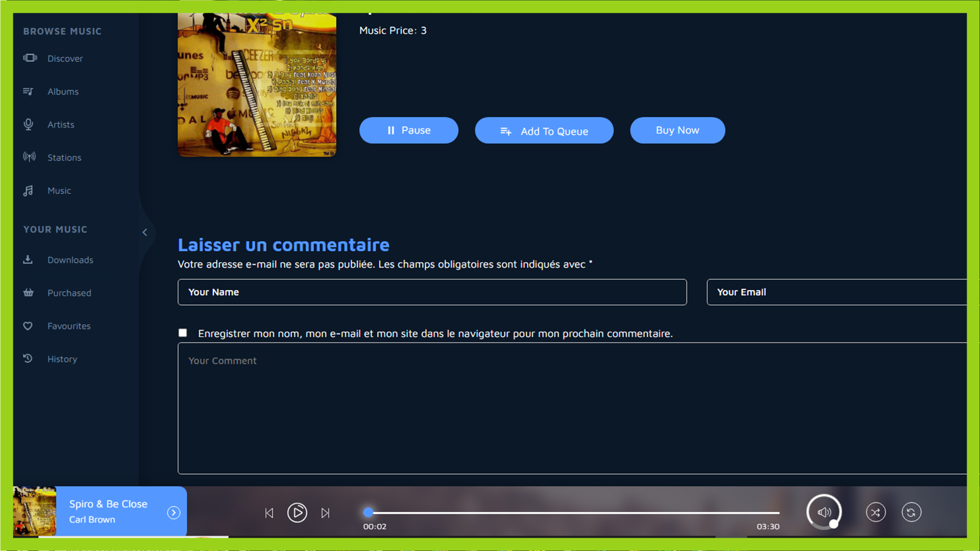
Task: Click the Pause button
Action: pyautogui.click(x=408, y=131)
